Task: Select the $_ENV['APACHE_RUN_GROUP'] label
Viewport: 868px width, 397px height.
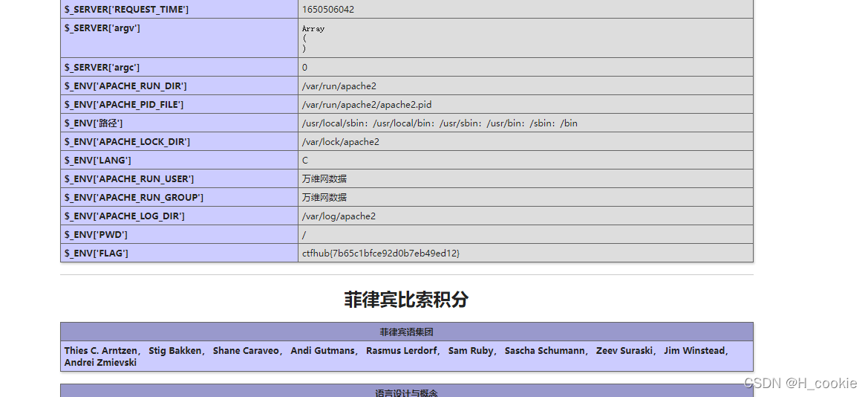Action: click(x=134, y=198)
